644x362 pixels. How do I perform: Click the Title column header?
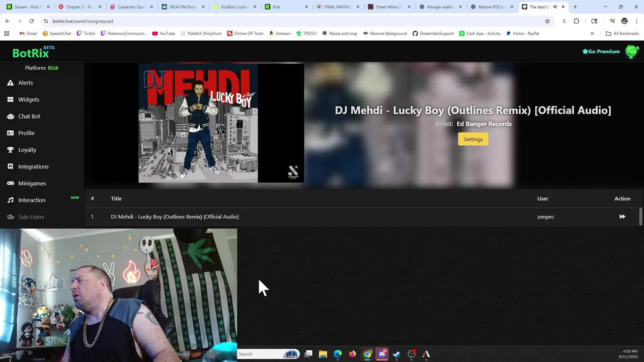click(x=116, y=199)
